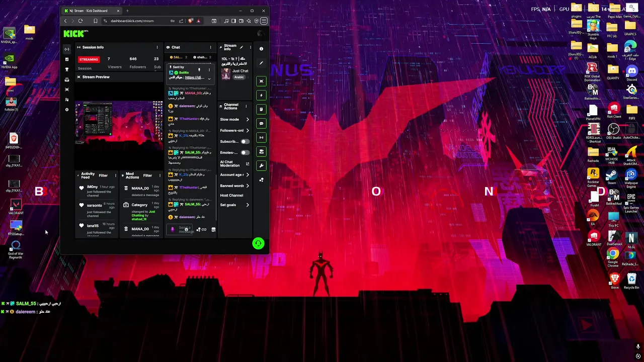Image resolution: width=644 pixels, height=362 pixels.
Task: Open the Recycle Bin on the desktop
Action: pyautogui.click(x=631, y=281)
